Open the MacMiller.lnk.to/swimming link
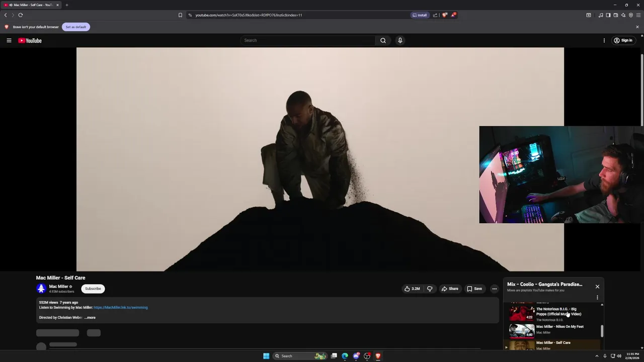 tap(121, 307)
